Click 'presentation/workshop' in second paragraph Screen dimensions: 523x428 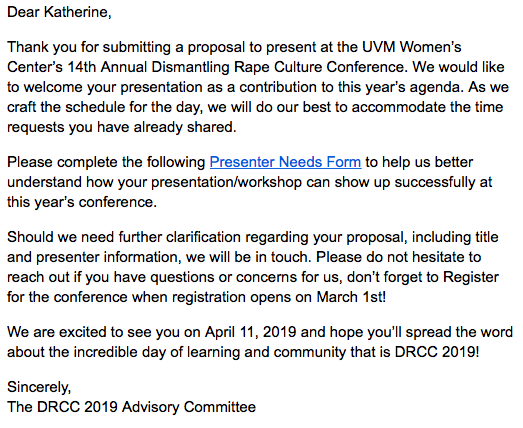[x=226, y=182]
